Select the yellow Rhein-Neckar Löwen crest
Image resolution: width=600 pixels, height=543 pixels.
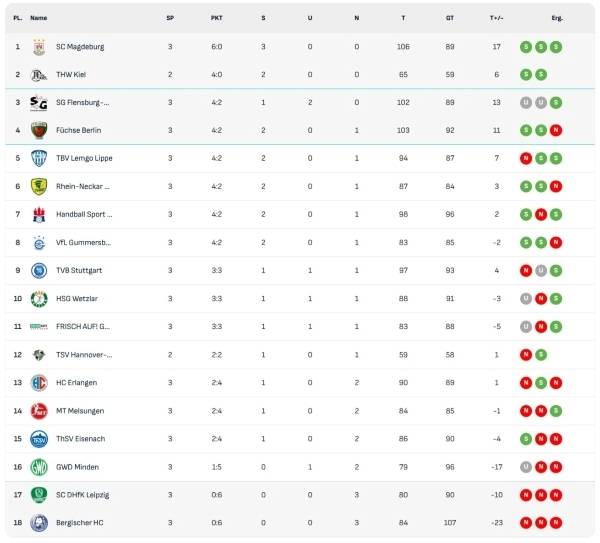click(39, 186)
